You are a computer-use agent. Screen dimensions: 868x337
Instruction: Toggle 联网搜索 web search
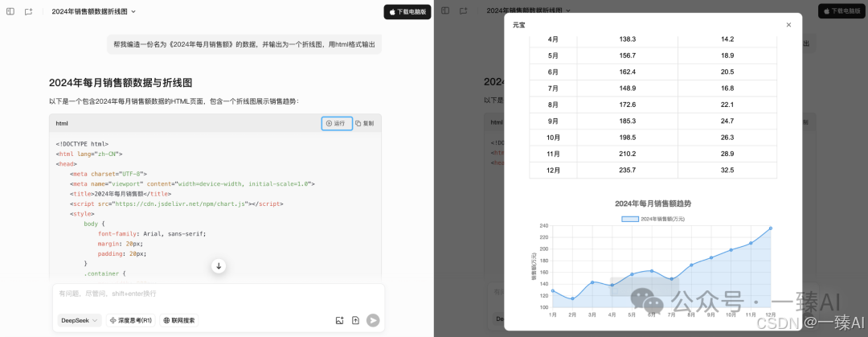click(x=178, y=320)
